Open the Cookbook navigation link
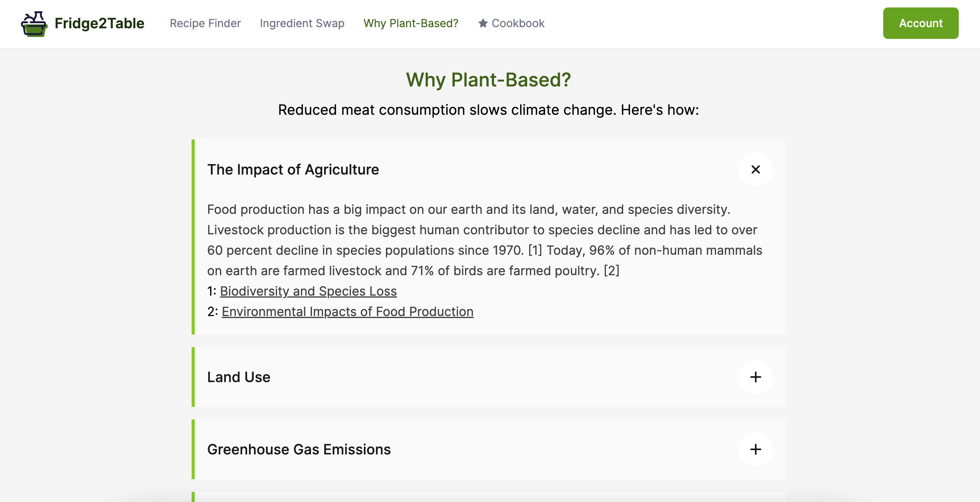 click(x=518, y=23)
